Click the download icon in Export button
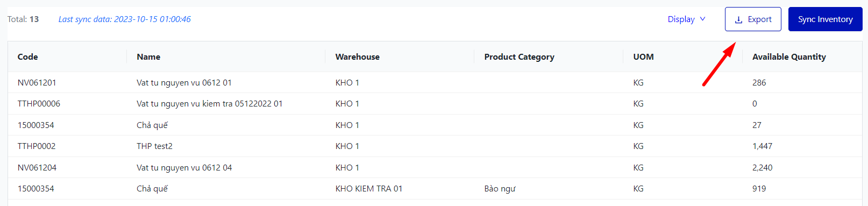 pyautogui.click(x=738, y=19)
